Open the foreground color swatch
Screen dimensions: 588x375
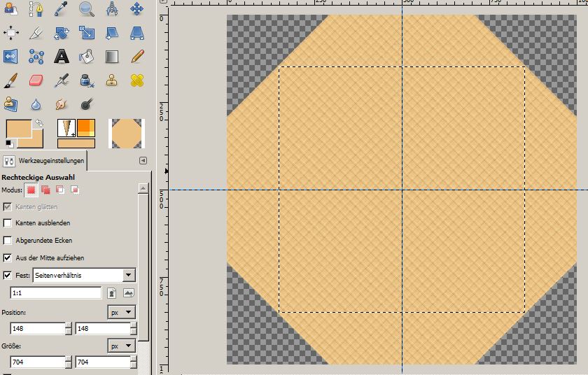[19, 129]
